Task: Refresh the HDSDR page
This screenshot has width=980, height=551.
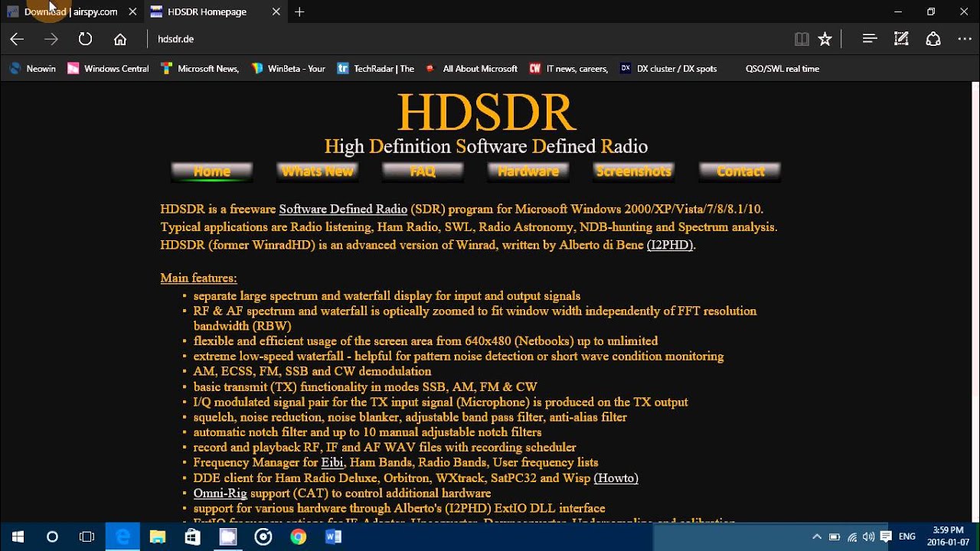Action: (85, 39)
